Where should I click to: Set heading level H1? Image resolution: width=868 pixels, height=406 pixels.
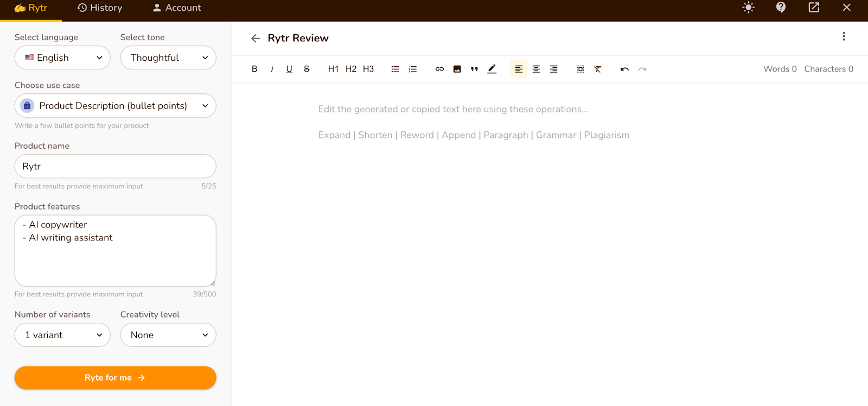click(x=333, y=69)
